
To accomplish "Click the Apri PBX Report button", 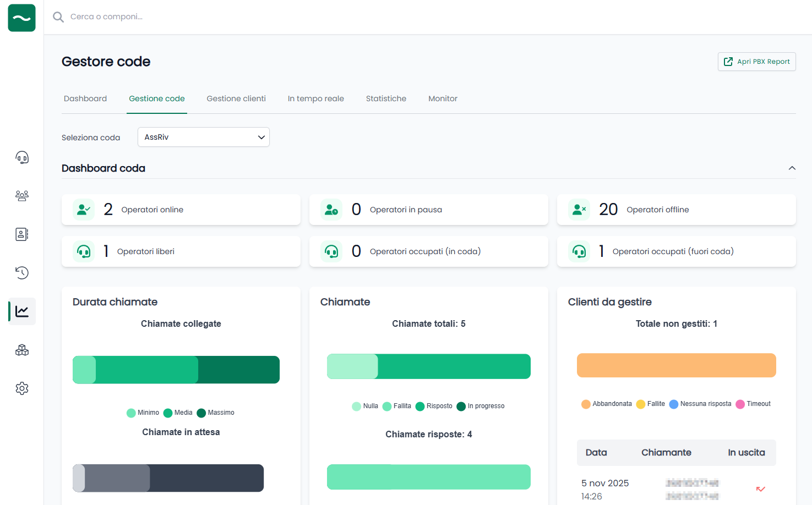I will (756, 62).
